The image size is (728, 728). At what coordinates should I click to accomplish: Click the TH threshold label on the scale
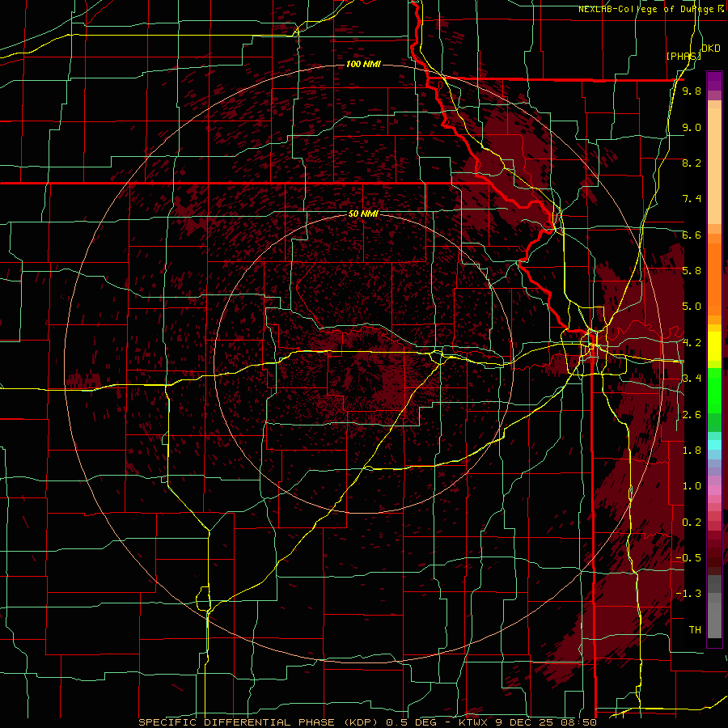tap(695, 630)
